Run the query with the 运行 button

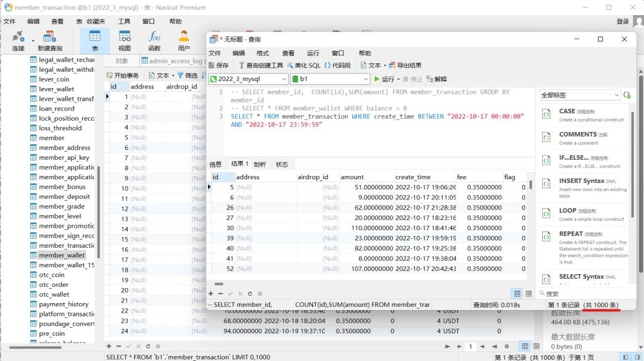click(384, 79)
